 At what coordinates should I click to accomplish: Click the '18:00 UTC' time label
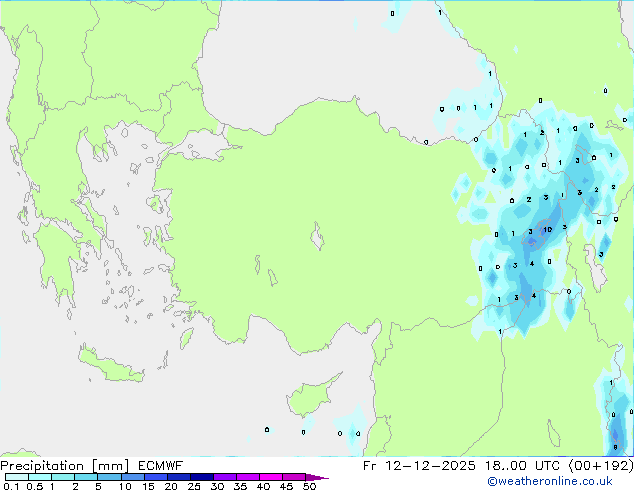click(x=522, y=466)
